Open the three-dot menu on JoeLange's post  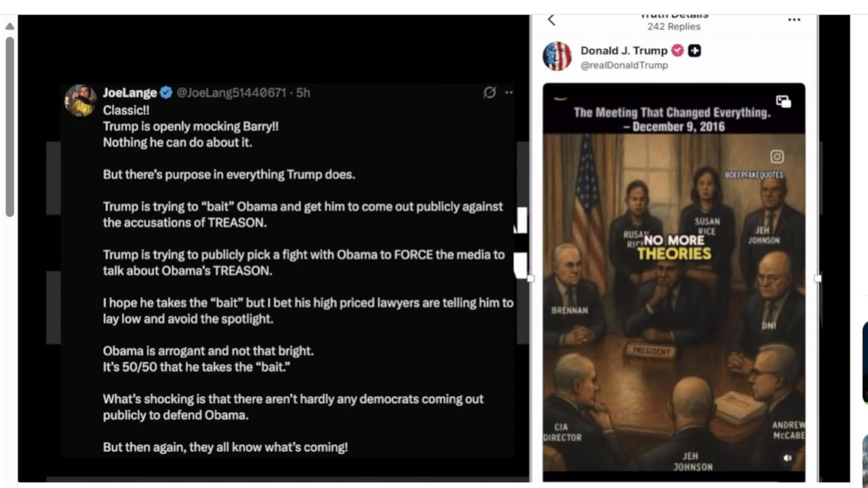[509, 93]
